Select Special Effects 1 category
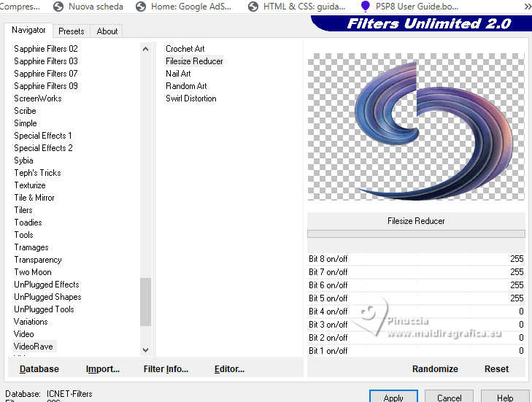The width and height of the screenshot is (532, 402). pyautogui.click(x=43, y=136)
